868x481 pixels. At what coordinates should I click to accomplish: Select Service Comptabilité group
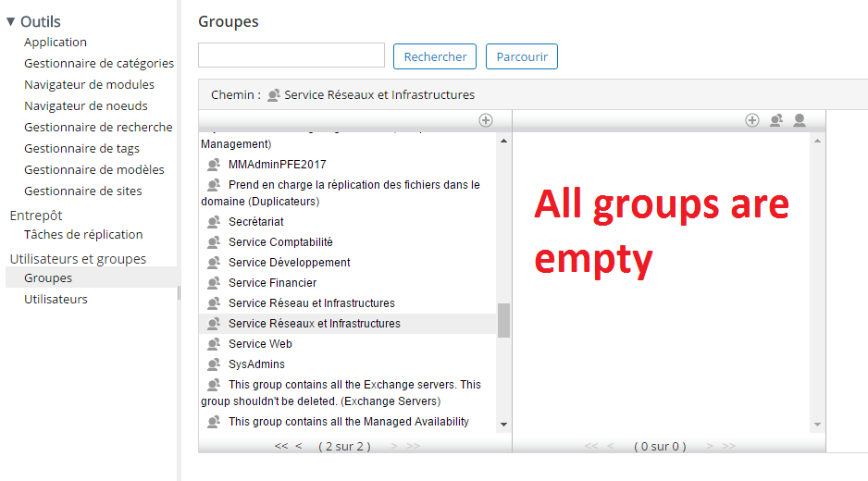click(280, 242)
